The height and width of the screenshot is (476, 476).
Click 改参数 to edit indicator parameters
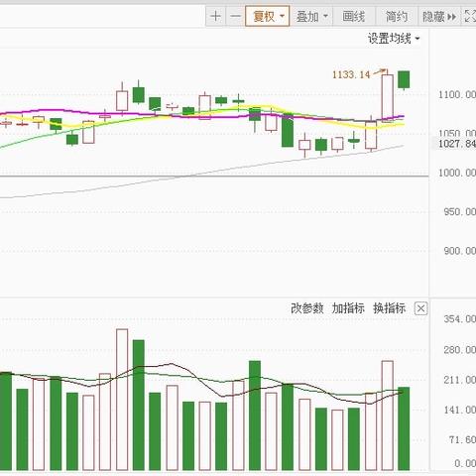(307, 308)
